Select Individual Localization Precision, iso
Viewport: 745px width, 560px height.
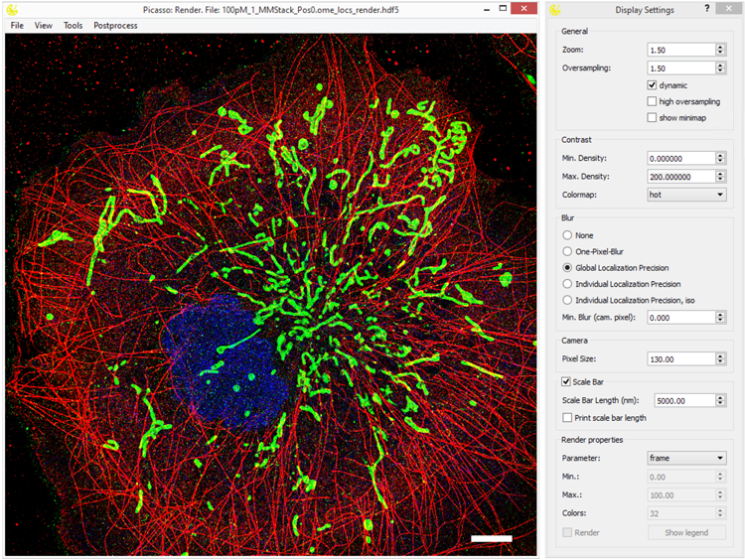567,300
